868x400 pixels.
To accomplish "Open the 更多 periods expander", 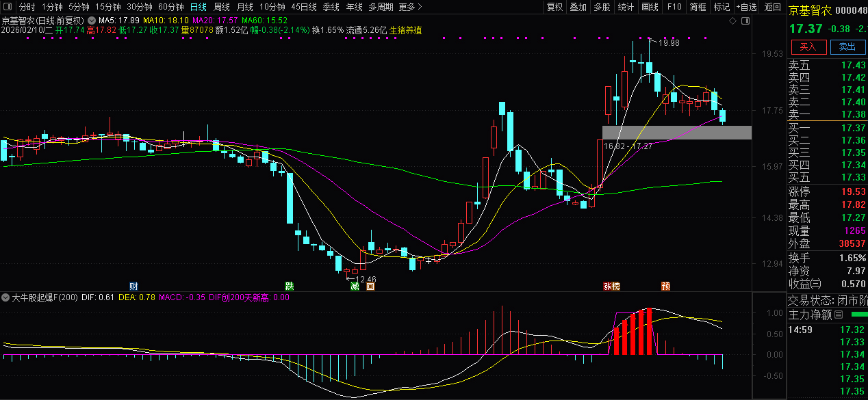I will click(409, 8).
